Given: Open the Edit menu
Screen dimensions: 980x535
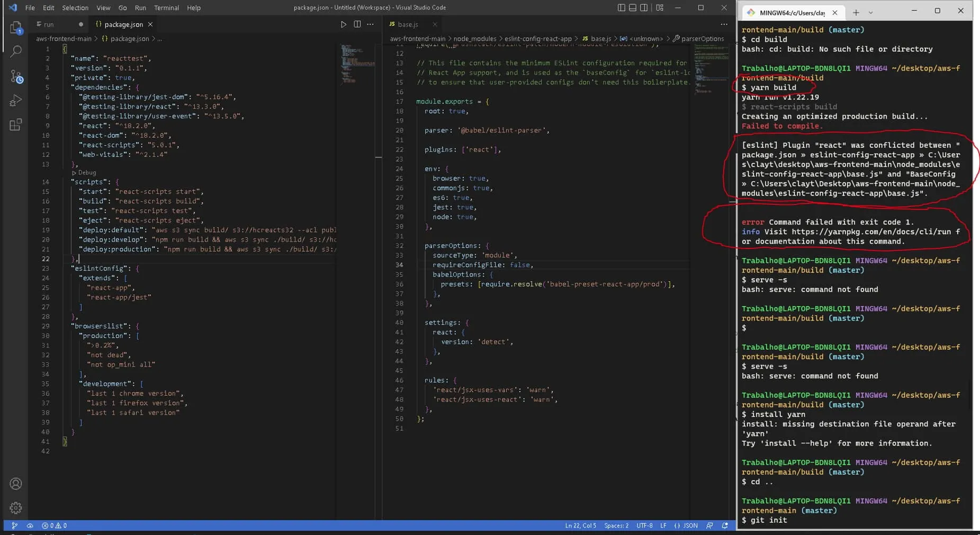Looking at the screenshot, I should tap(49, 7).
